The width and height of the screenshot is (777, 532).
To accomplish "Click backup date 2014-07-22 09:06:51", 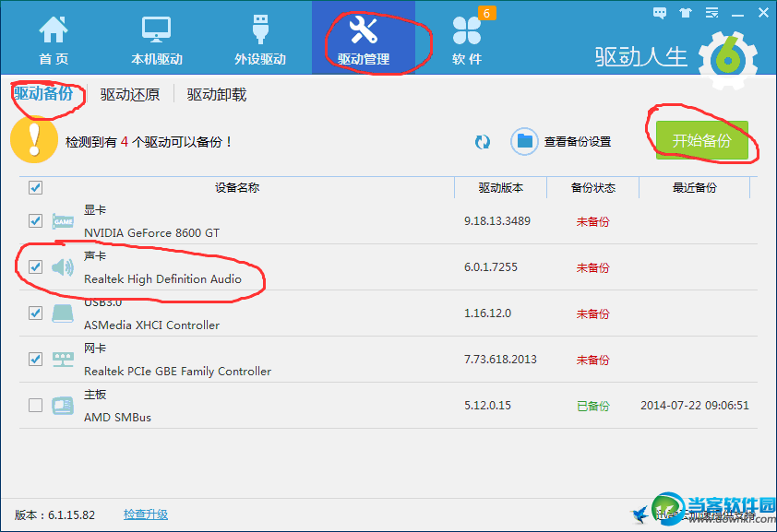I will 694,406.
